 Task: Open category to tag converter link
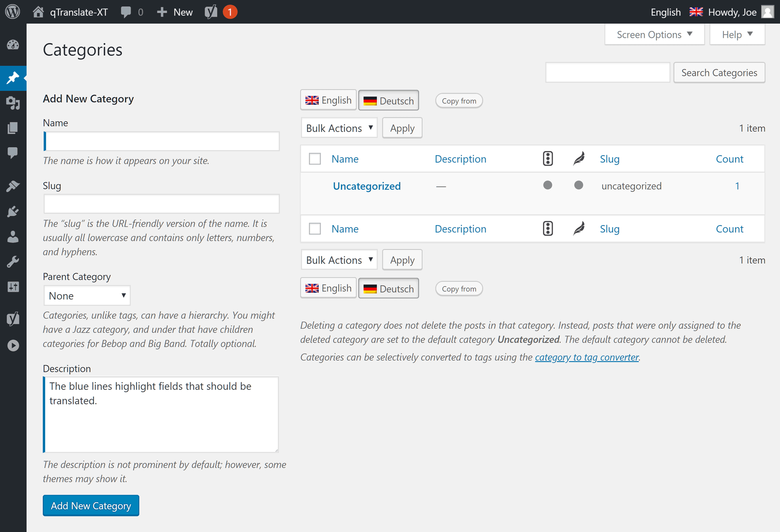[587, 357]
